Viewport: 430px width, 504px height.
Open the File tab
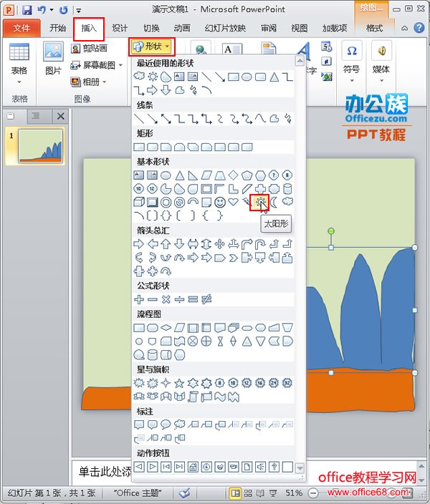click(21, 29)
